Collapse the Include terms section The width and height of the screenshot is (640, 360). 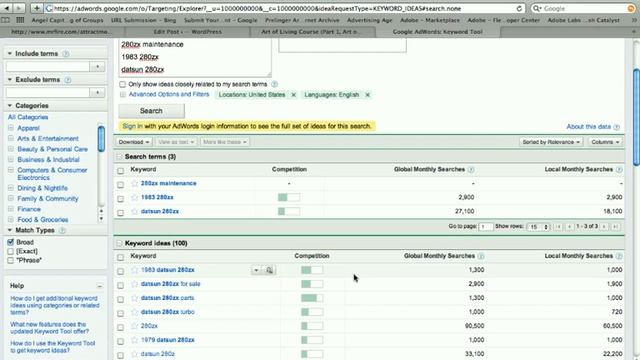click(x=10, y=53)
